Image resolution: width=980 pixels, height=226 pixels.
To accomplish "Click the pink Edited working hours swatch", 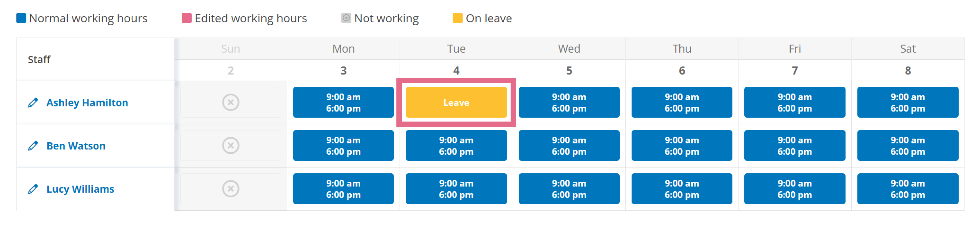I will tap(186, 18).
